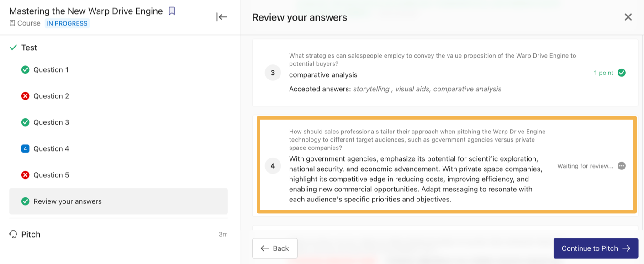
Task: Click the grey dots icon beside Waiting for review
Action: [x=622, y=166]
